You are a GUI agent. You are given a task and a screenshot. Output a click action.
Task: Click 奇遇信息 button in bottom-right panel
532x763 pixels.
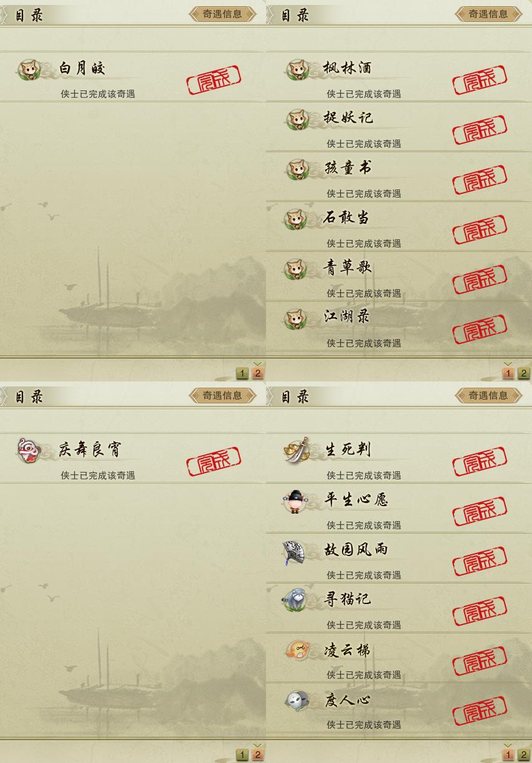click(488, 395)
